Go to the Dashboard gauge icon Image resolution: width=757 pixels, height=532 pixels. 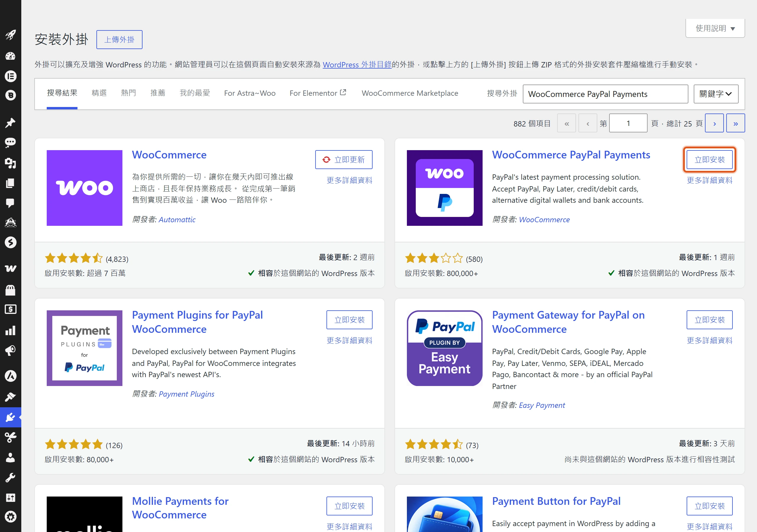[x=11, y=56]
